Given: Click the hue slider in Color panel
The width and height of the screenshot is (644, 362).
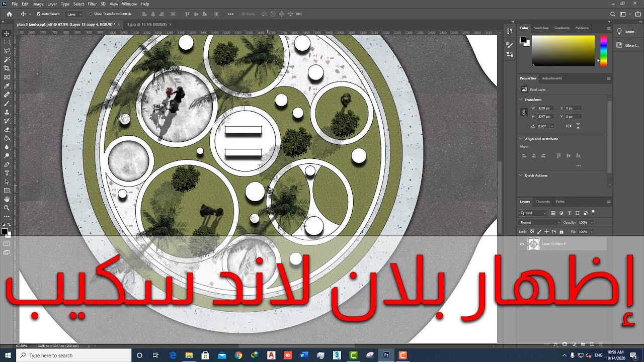Looking at the screenshot, I should pyautogui.click(x=603, y=50).
